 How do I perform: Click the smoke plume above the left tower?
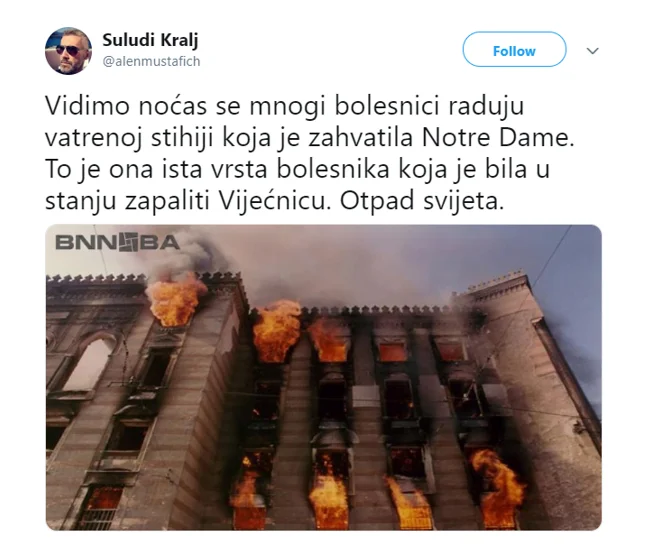(185, 252)
